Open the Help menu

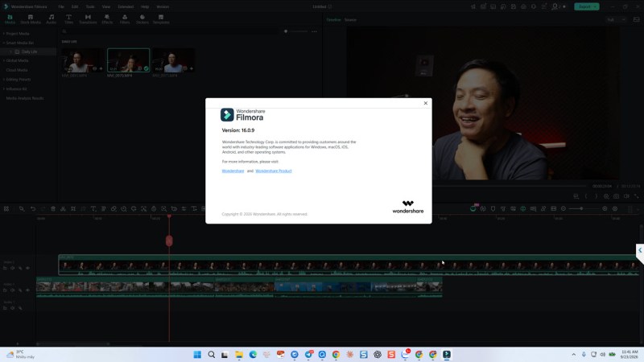(x=145, y=6)
